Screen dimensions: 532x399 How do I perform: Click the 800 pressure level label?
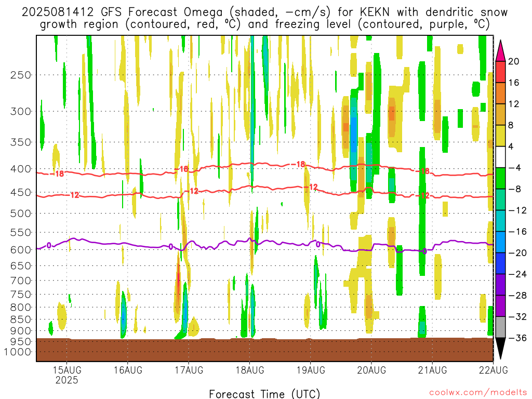tap(20, 308)
